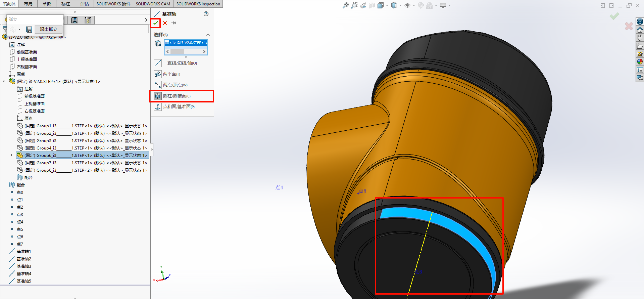Collapse the 选择(S) section
Screen dimensions: 644x299
click(208, 35)
